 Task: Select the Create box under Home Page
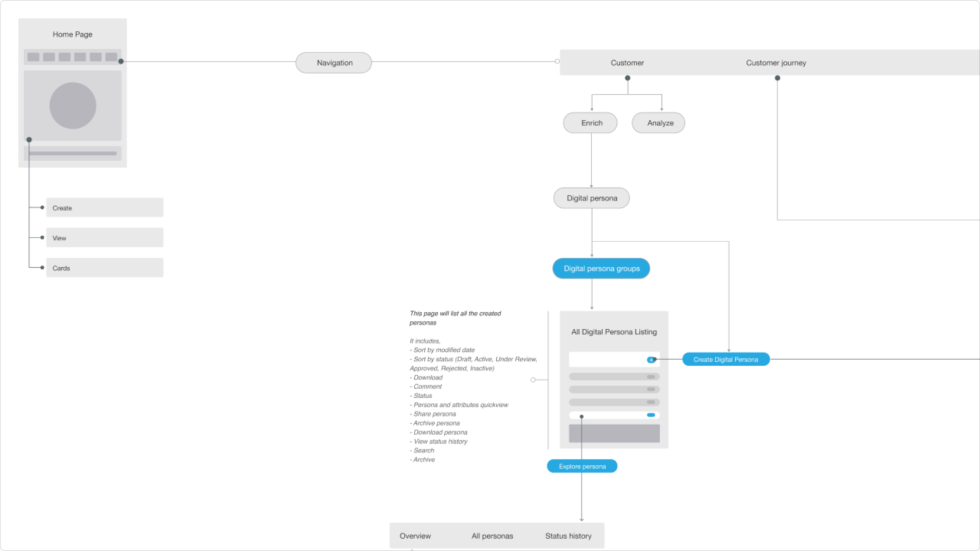point(105,207)
